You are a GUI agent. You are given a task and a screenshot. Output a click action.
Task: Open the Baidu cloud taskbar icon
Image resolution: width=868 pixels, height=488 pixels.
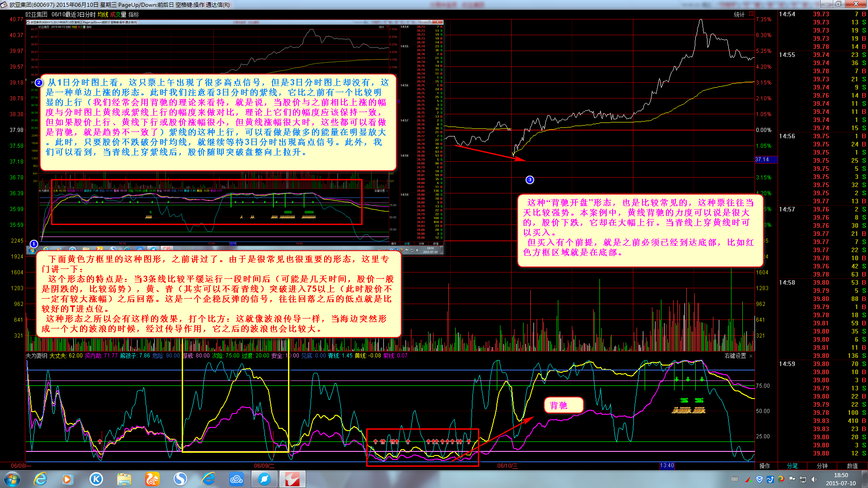click(x=236, y=479)
